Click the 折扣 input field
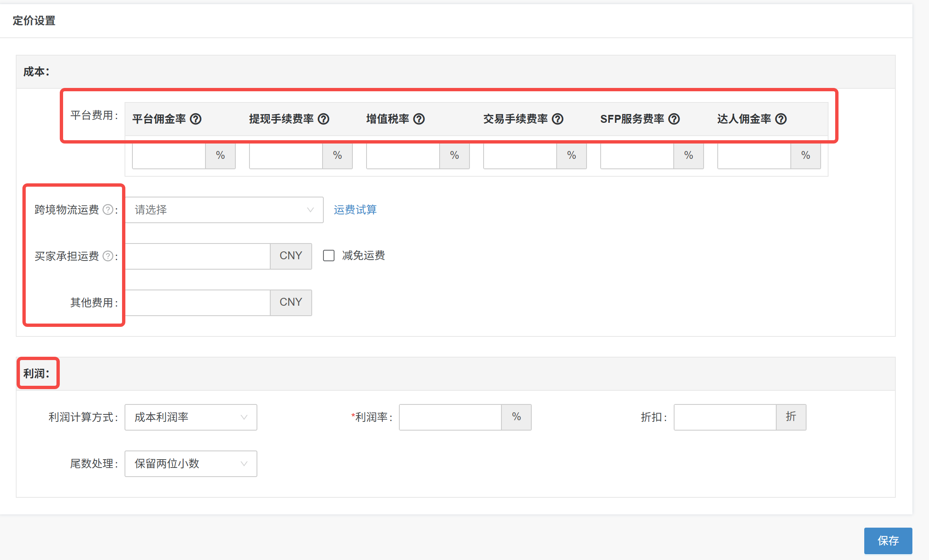Image resolution: width=929 pixels, height=560 pixels. pyautogui.click(x=725, y=417)
